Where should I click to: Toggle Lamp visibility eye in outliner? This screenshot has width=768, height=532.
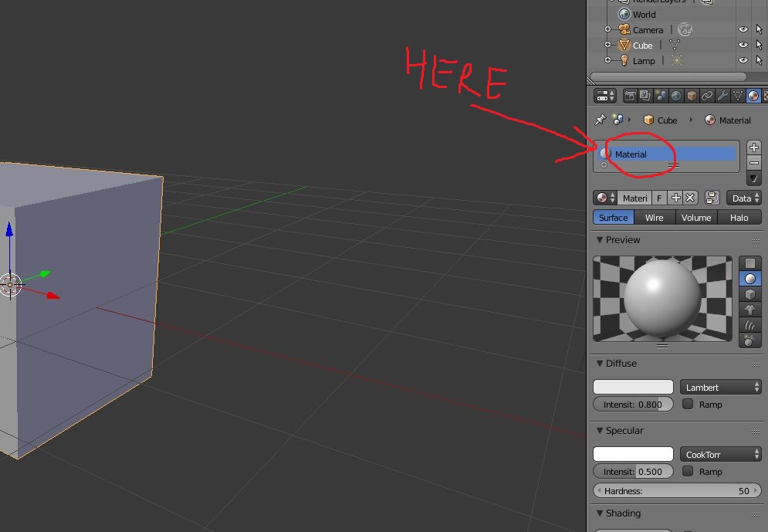click(743, 61)
